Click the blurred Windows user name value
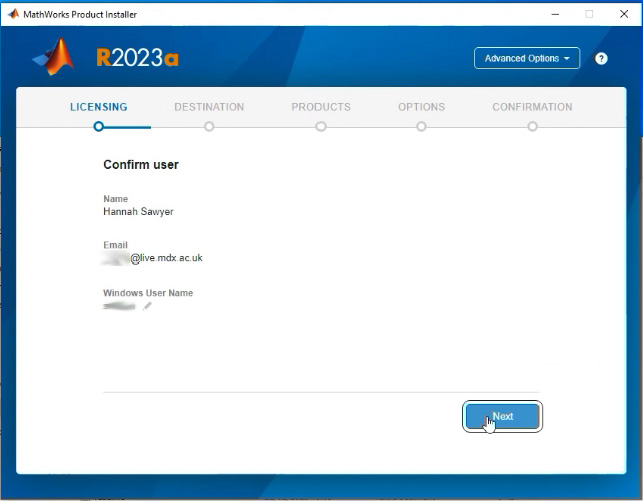 point(119,306)
